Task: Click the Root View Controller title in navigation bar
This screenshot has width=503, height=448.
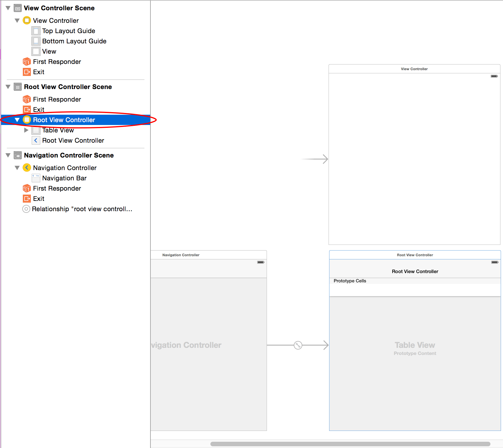Action: [x=415, y=271]
